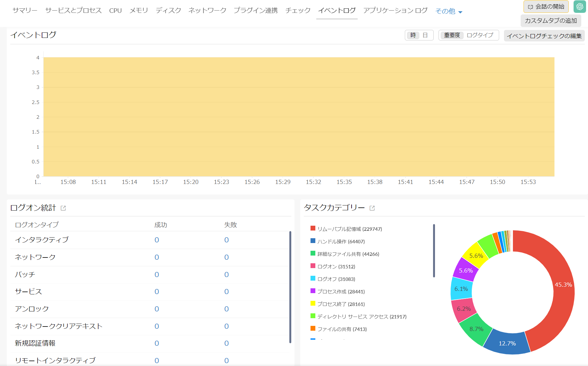Click カスタムタブの追加 button
Image resolution: width=588 pixels, height=366 pixels.
pos(550,21)
